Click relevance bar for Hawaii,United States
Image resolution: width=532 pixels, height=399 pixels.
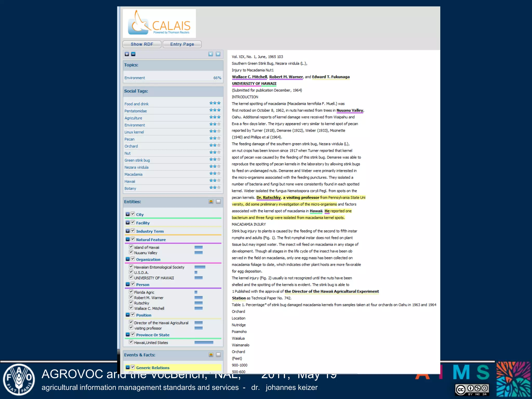pos(204,342)
